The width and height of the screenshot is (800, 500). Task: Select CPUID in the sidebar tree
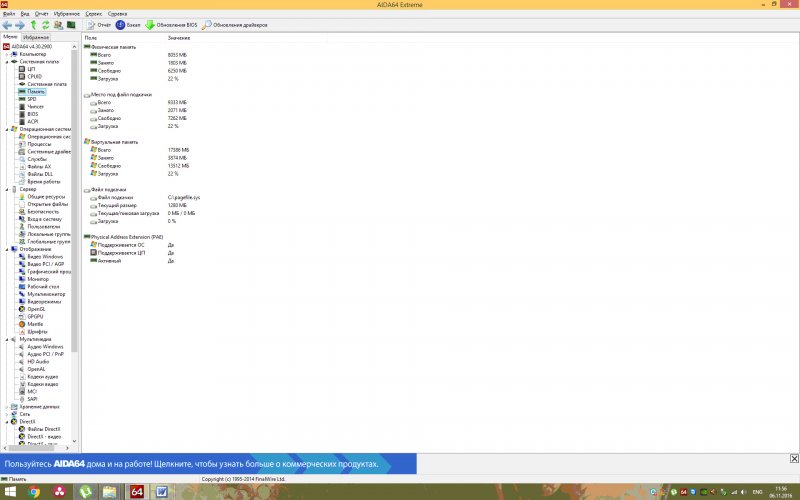[x=34, y=76]
